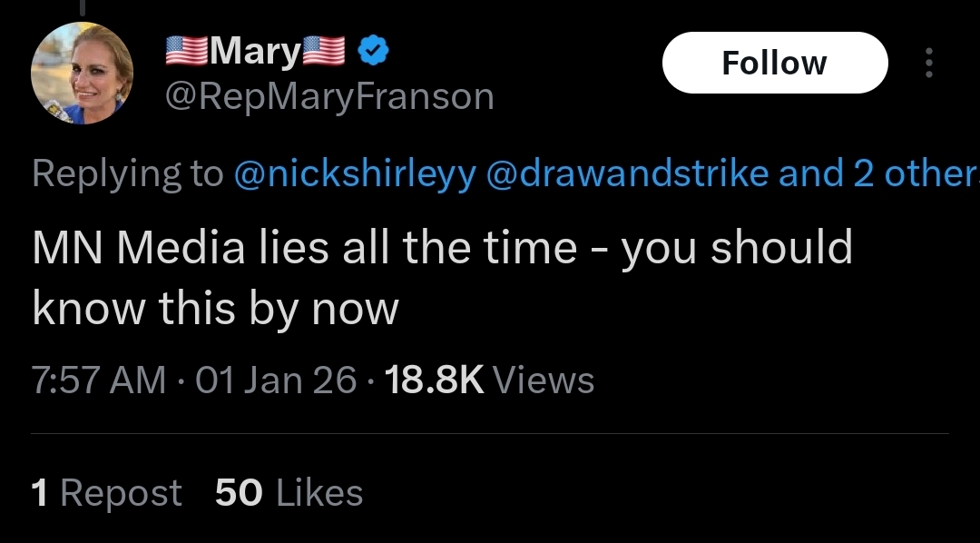Screen dimensions: 980x543
Task: Show the 1 Repost list
Action: click(x=106, y=493)
